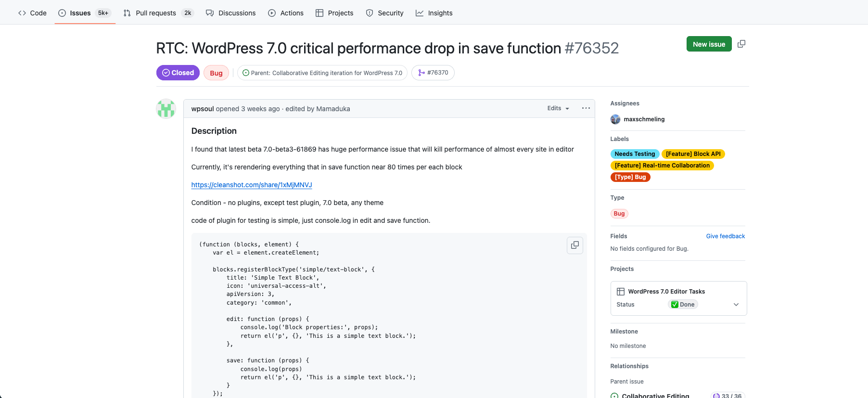
Task: Open the parent Collaborative Editing issue pill
Action: coord(322,73)
